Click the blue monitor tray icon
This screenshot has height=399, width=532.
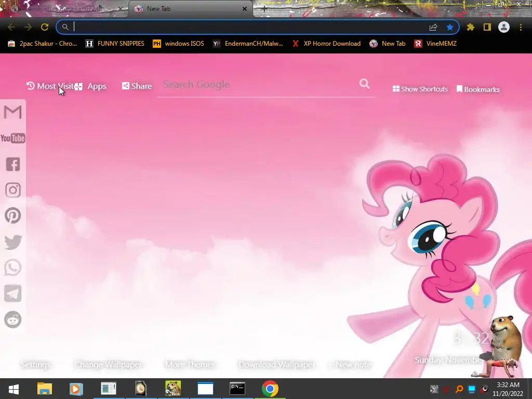coord(472,389)
